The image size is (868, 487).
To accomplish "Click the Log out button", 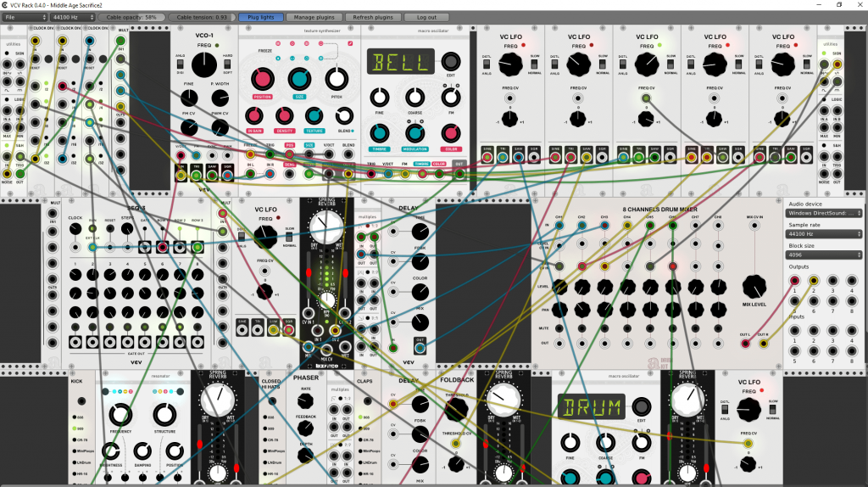I will 426,17.
